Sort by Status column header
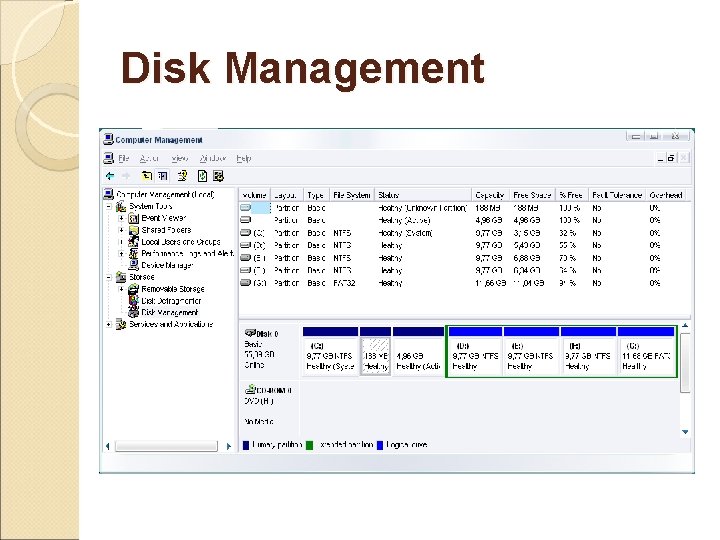 [423, 195]
